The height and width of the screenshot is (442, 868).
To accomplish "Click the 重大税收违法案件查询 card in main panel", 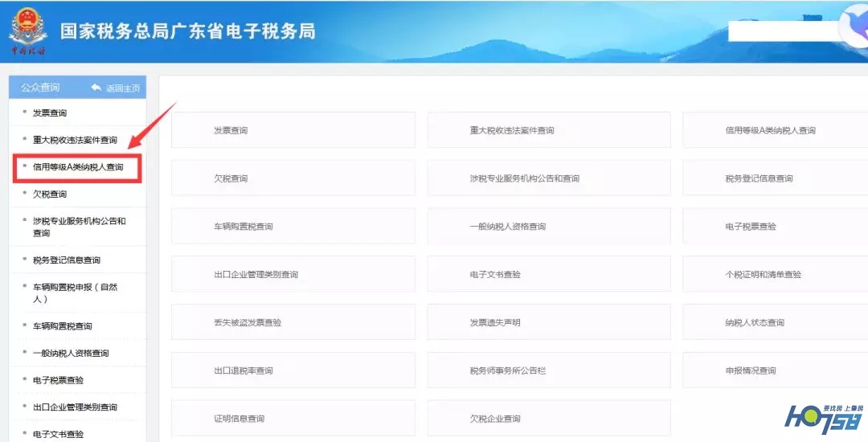I will click(549, 130).
